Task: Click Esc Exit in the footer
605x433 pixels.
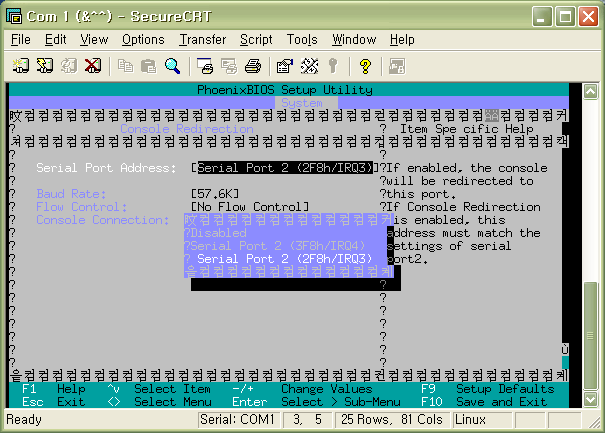Action: [54, 402]
